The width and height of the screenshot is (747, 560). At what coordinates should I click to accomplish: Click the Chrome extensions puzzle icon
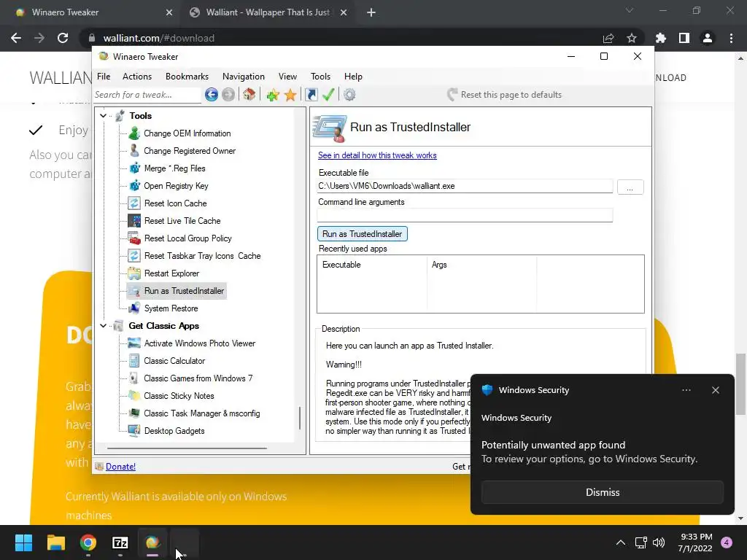coord(660,38)
